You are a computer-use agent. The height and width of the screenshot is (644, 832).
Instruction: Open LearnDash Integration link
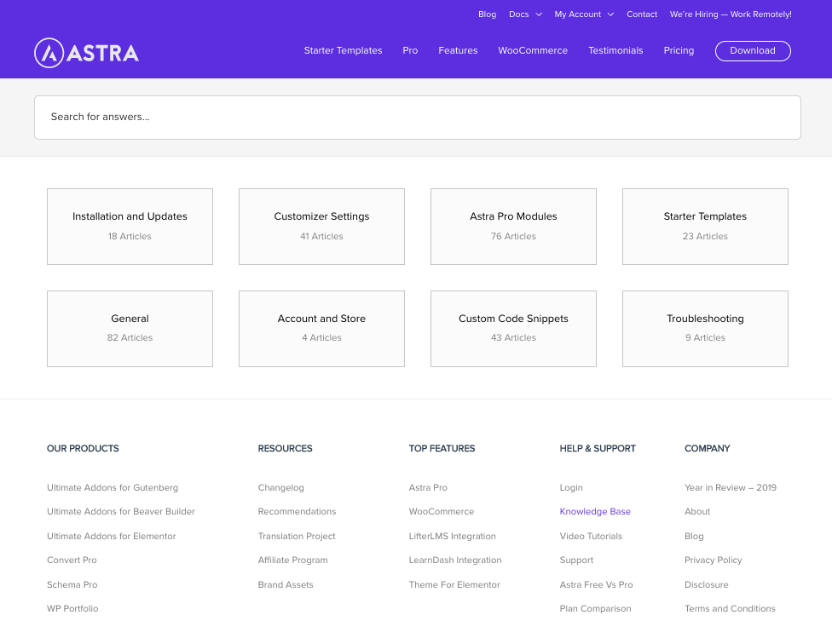pos(455,561)
